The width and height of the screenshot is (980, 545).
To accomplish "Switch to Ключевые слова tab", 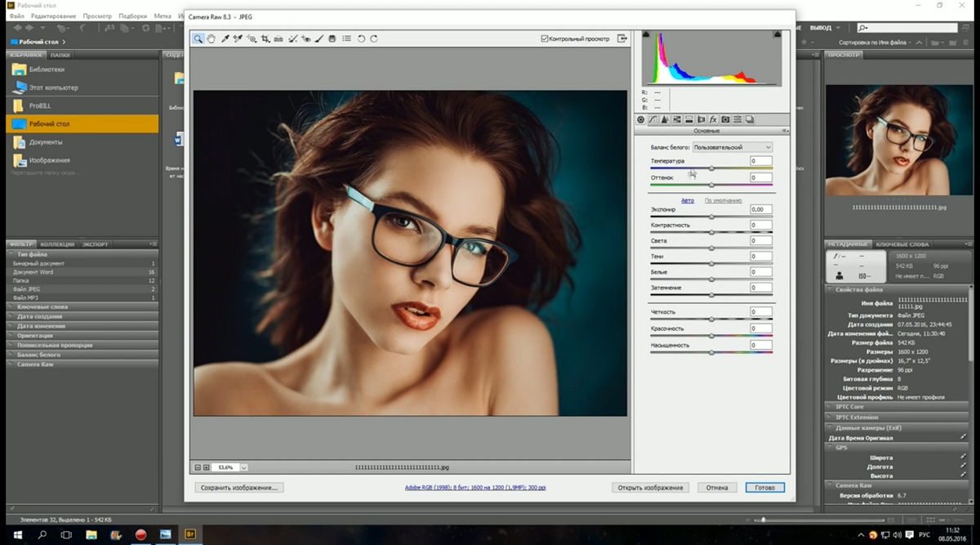I will click(902, 244).
